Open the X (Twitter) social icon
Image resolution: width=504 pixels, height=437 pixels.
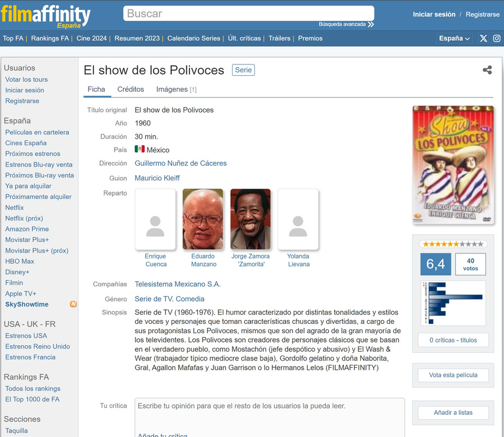483,38
